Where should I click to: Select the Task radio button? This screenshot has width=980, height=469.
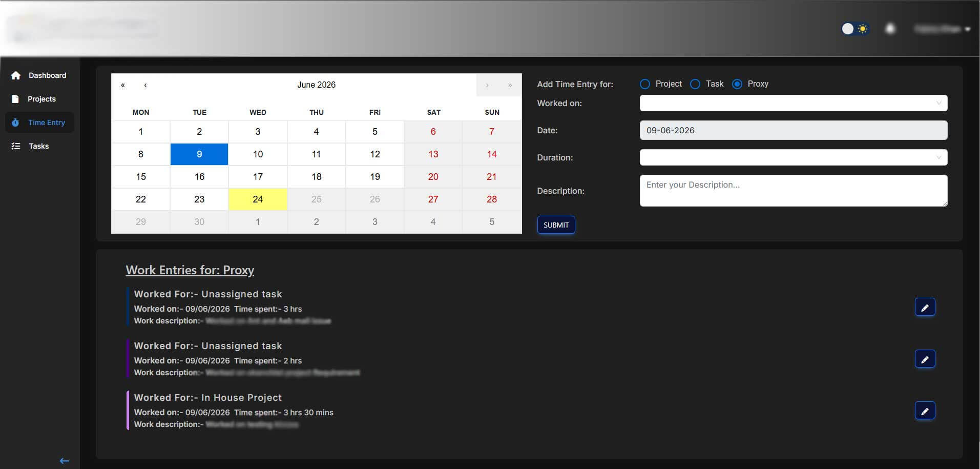pos(695,84)
